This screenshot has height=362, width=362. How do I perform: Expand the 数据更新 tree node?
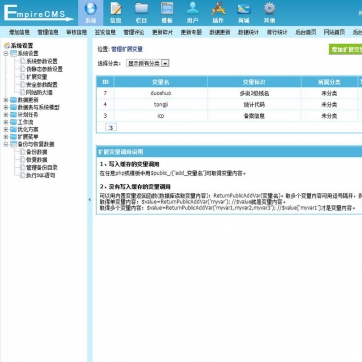coord(6,100)
